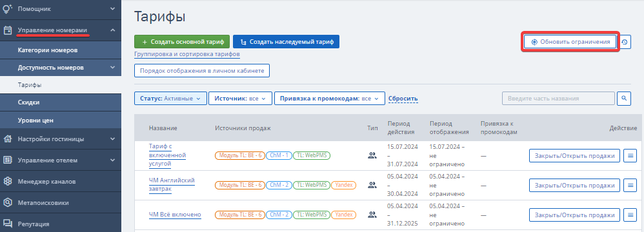This screenshot has height=232, width=644.
Task: Focus the Введите часть названия search field
Action: tap(558, 99)
